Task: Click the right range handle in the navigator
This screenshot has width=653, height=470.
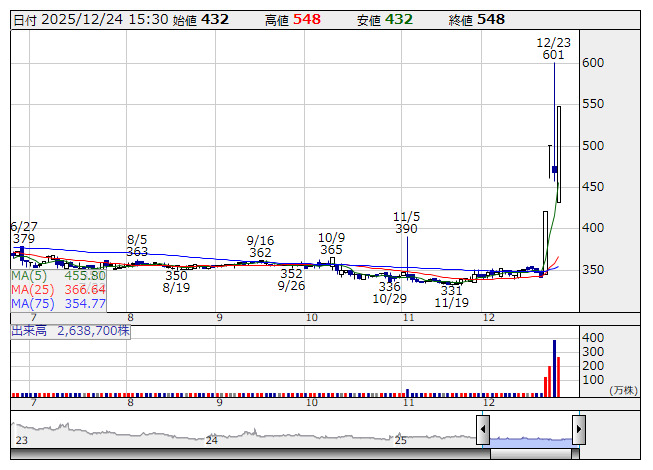Action: tap(579, 430)
